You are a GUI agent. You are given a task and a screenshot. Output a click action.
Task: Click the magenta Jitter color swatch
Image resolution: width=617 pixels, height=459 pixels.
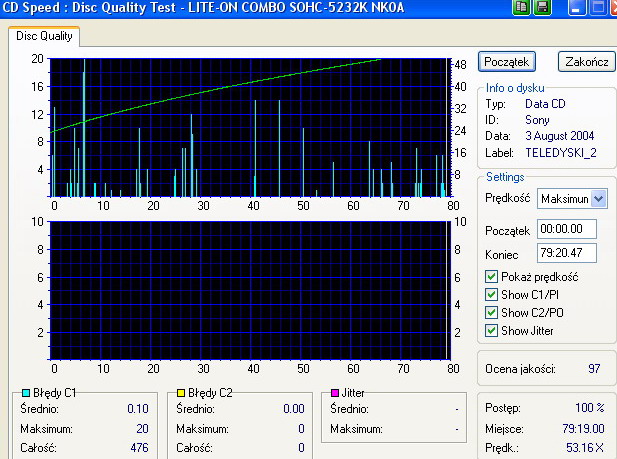pyautogui.click(x=335, y=392)
